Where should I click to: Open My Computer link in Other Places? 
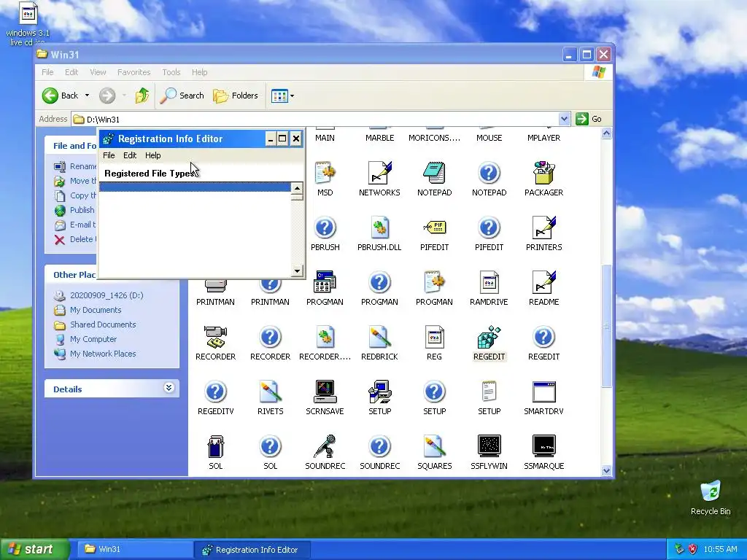tap(93, 339)
